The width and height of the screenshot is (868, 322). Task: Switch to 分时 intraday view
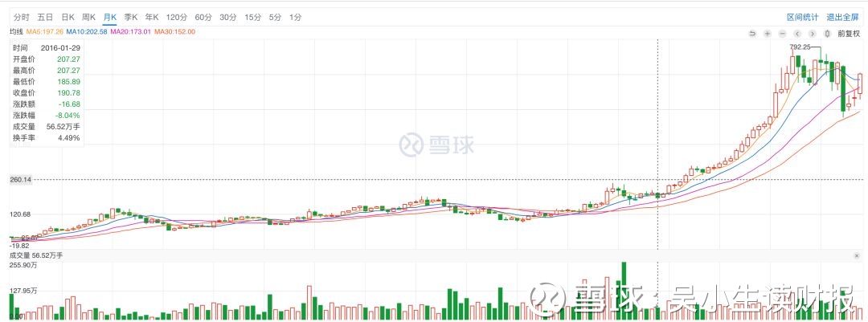[22, 17]
